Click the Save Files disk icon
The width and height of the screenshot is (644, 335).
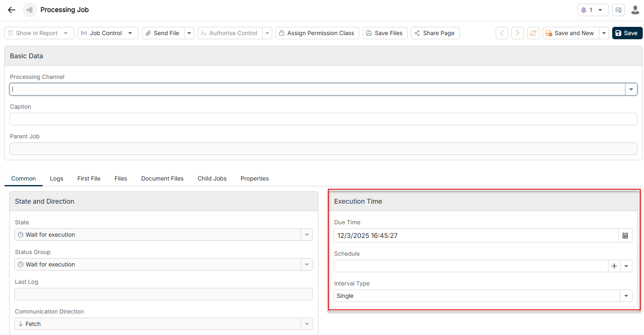369,33
